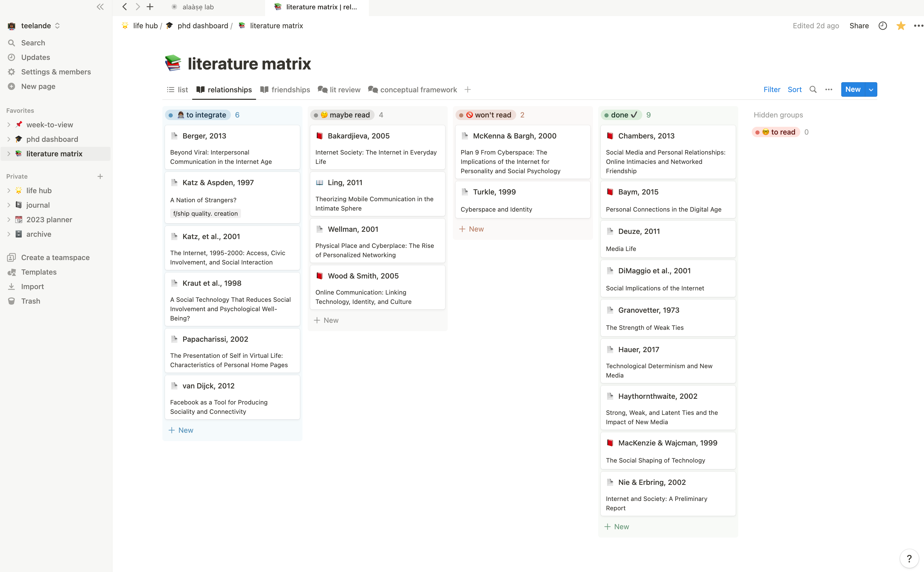The height and width of the screenshot is (572, 924).
Task: Open the view options ellipsis beside the search icon
Action: pos(829,90)
